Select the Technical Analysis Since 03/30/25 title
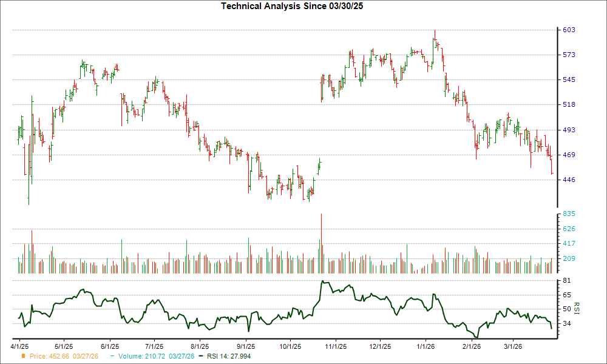Screen dimensions: 607x364 (x=292, y=6)
